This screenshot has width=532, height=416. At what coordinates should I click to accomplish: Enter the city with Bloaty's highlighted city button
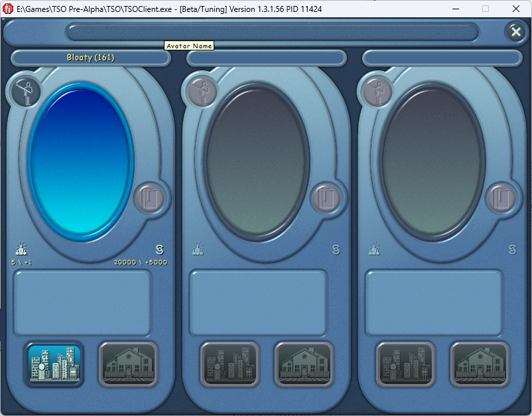54,365
